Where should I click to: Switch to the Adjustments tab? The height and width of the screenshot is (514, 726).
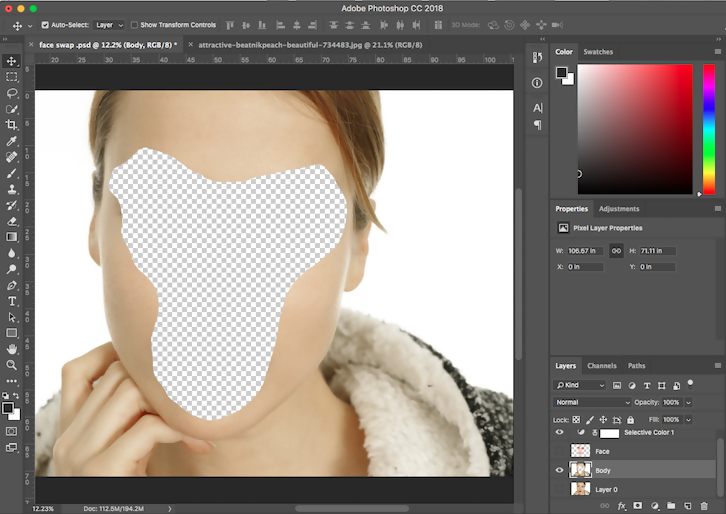(619, 209)
